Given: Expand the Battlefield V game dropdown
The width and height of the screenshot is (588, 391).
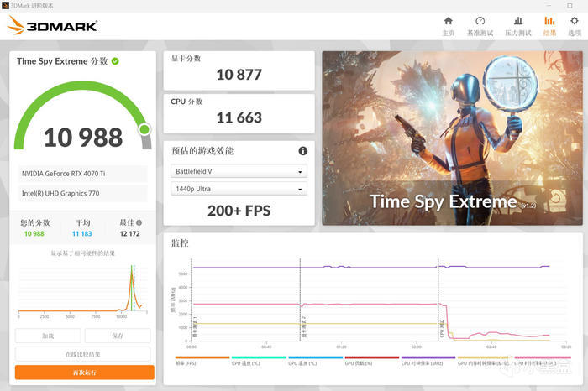Looking at the screenshot, I should 239,171.
